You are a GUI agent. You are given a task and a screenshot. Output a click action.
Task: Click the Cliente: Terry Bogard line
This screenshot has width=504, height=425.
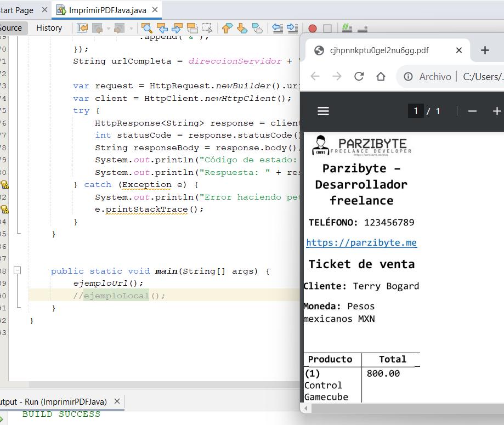click(361, 286)
